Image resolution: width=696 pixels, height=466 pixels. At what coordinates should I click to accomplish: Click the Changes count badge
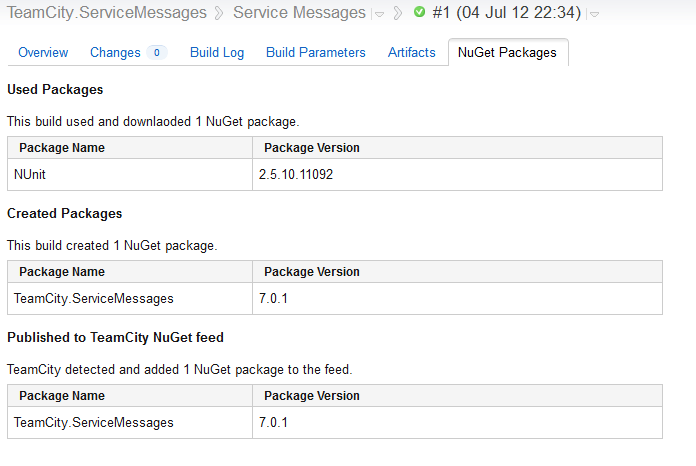tap(156, 52)
